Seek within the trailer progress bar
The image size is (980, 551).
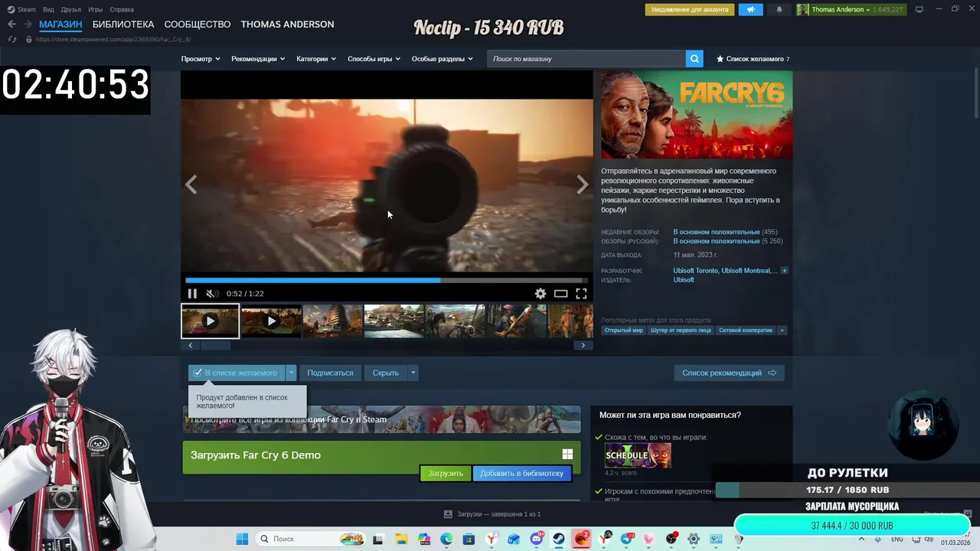[387, 280]
